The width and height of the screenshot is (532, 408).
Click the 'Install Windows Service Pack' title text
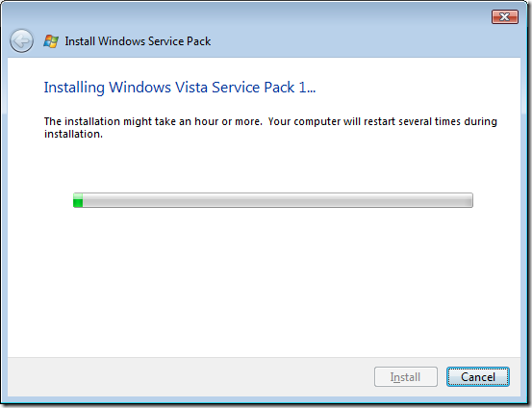tap(138, 41)
